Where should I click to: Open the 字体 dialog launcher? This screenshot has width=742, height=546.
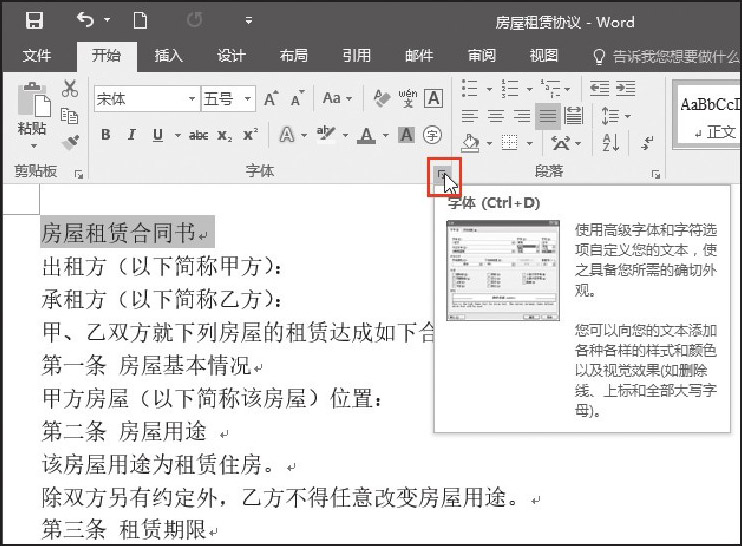[x=442, y=175]
